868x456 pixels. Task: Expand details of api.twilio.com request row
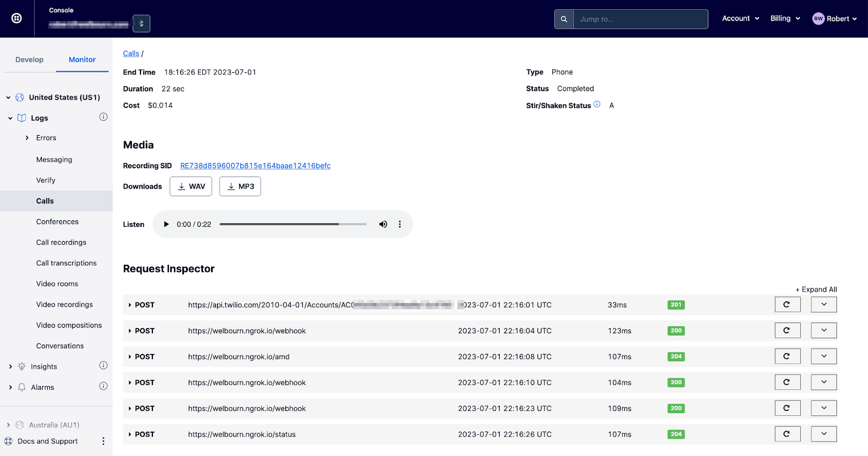point(824,305)
